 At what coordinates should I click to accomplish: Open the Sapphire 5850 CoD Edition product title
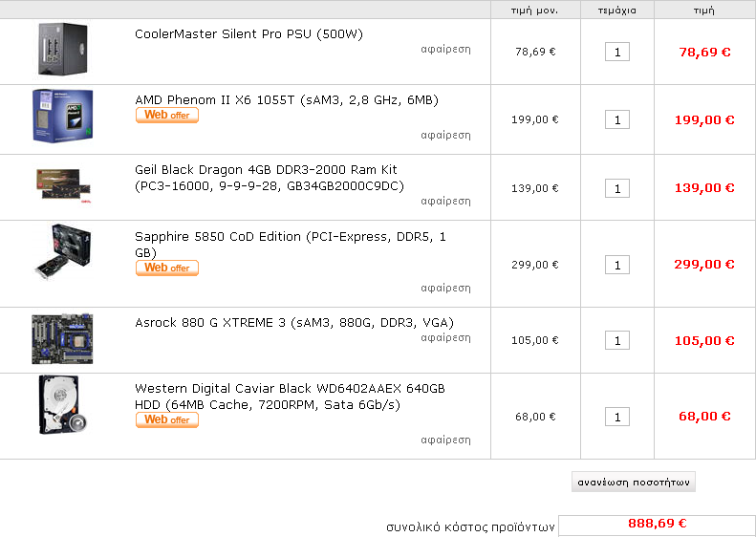coord(291,236)
